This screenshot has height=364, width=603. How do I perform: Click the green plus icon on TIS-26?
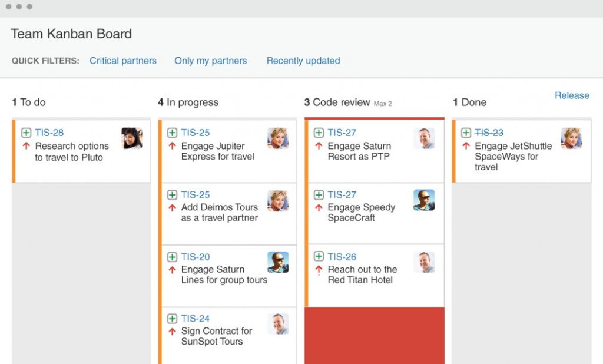319,257
